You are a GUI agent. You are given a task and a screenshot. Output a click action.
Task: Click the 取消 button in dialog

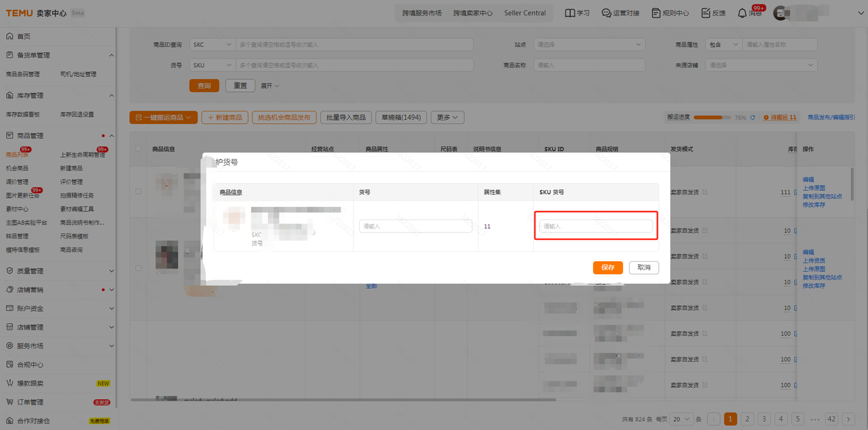click(643, 267)
